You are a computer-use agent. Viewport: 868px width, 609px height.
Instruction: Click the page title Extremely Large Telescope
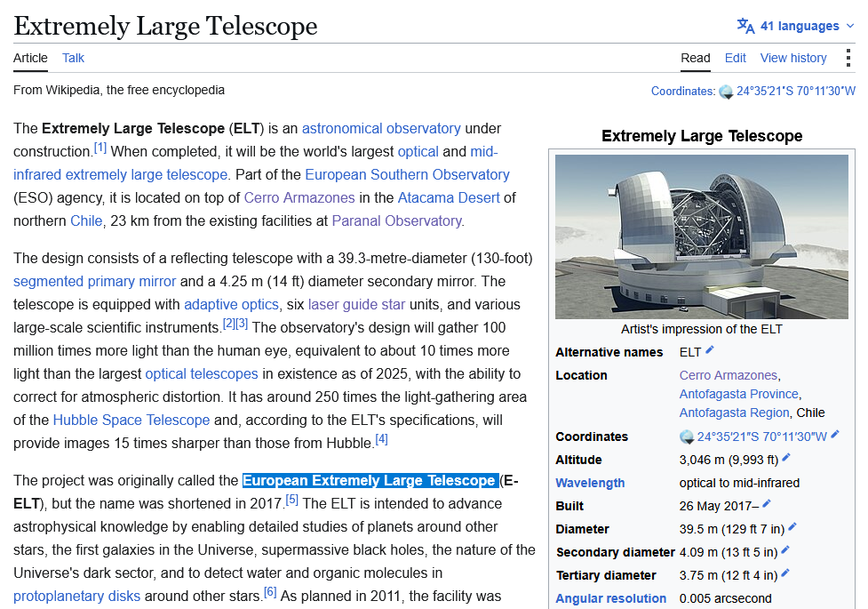(165, 26)
